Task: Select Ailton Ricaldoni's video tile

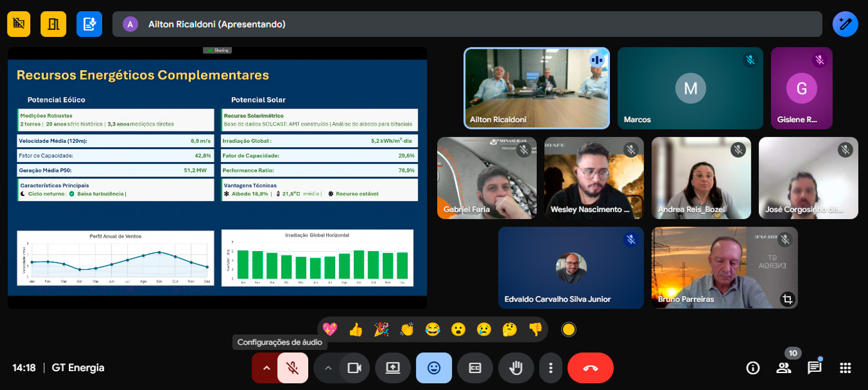Action: (537, 88)
